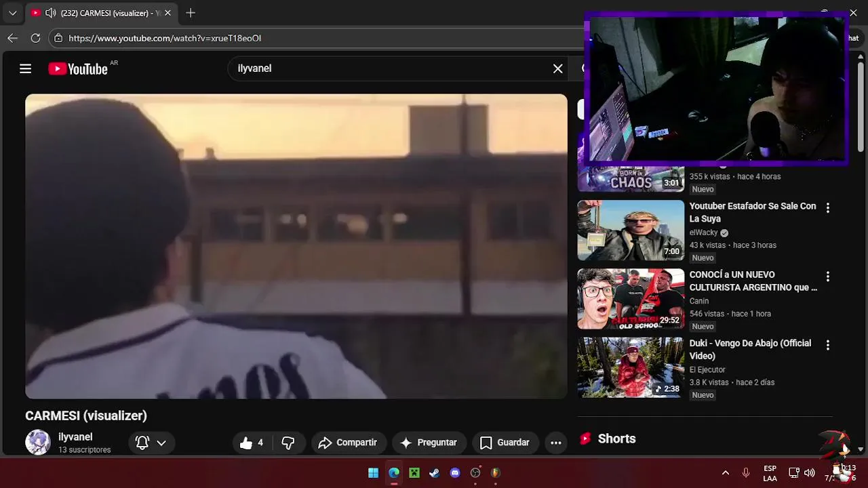Viewport: 868px width, 488px height.
Task: Select the CARMESI (visualizer) browser tab
Action: (102, 13)
